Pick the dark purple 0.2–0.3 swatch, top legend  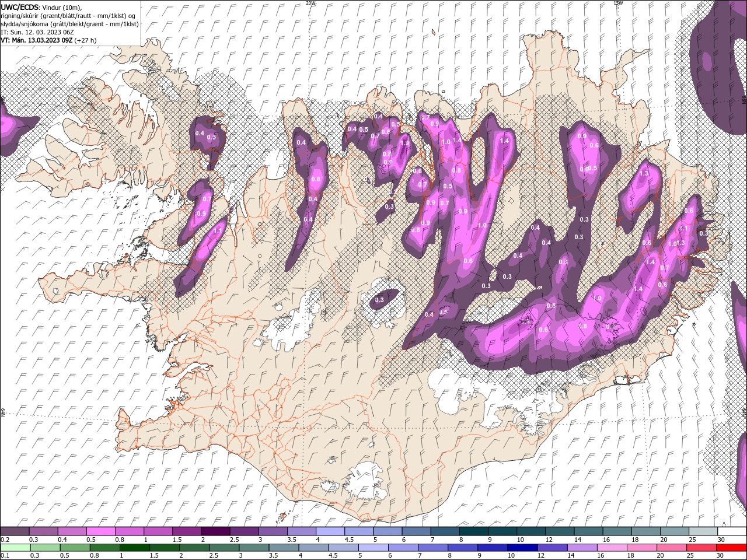coord(15,531)
